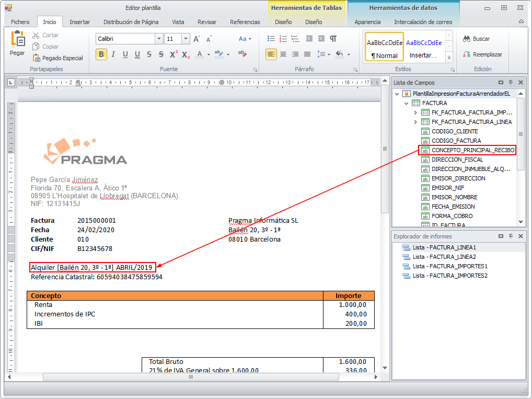
Task: Show paragraph marks with pilcrow icon
Action: (x=333, y=39)
